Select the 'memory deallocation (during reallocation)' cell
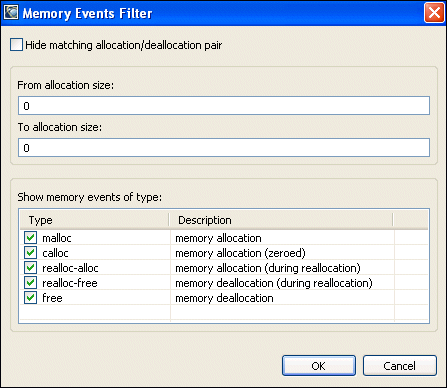The image size is (447, 388). coord(274,283)
